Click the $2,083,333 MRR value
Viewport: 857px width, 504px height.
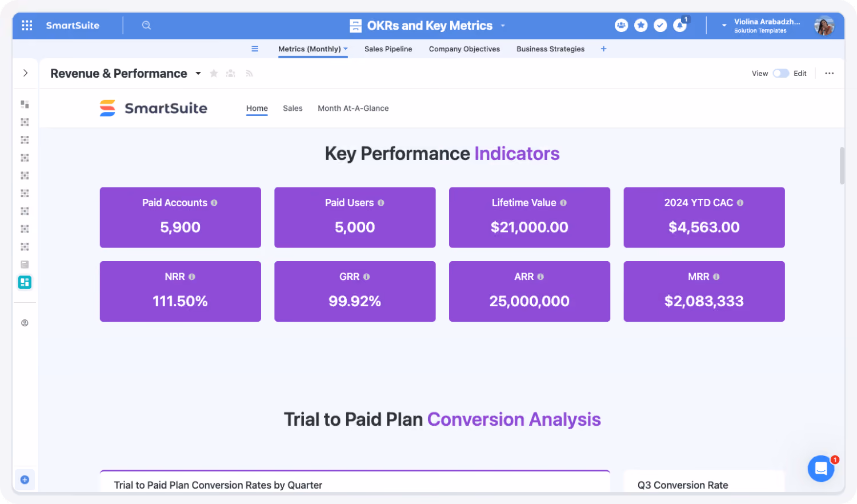pos(704,301)
